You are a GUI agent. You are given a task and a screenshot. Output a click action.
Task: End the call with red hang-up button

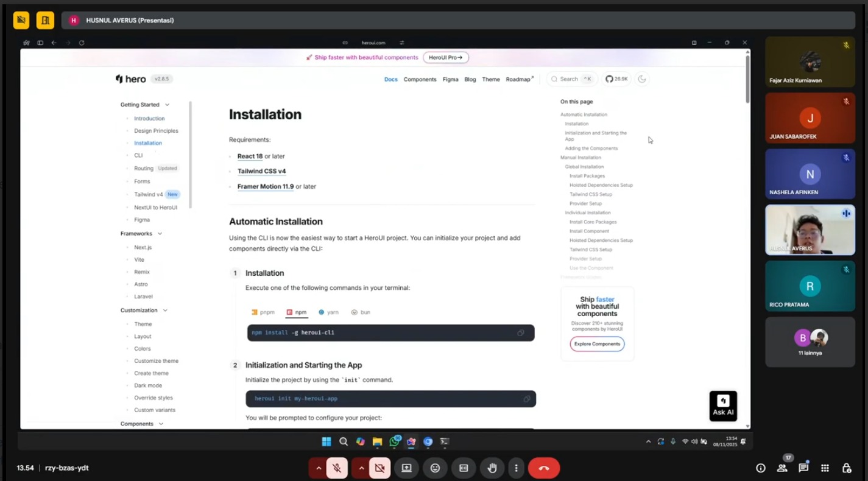(x=543, y=468)
